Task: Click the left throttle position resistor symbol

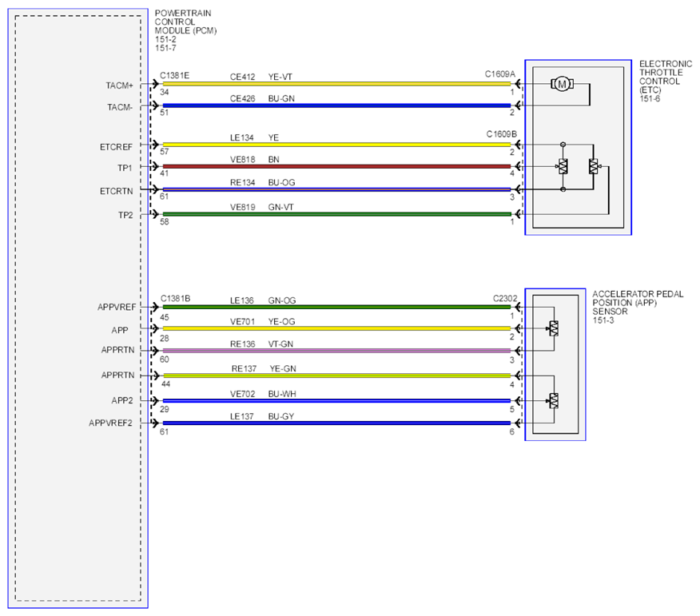Action: [x=563, y=166]
